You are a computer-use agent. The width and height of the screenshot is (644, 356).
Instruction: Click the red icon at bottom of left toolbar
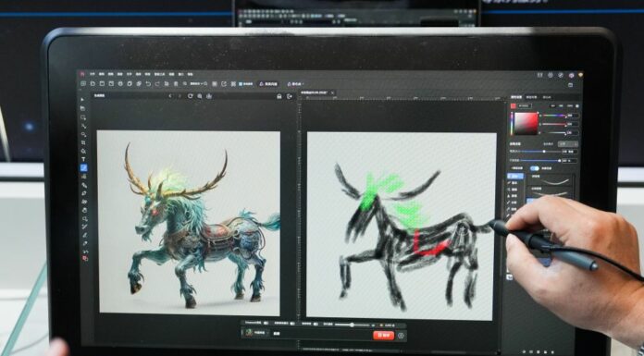(x=85, y=258)
